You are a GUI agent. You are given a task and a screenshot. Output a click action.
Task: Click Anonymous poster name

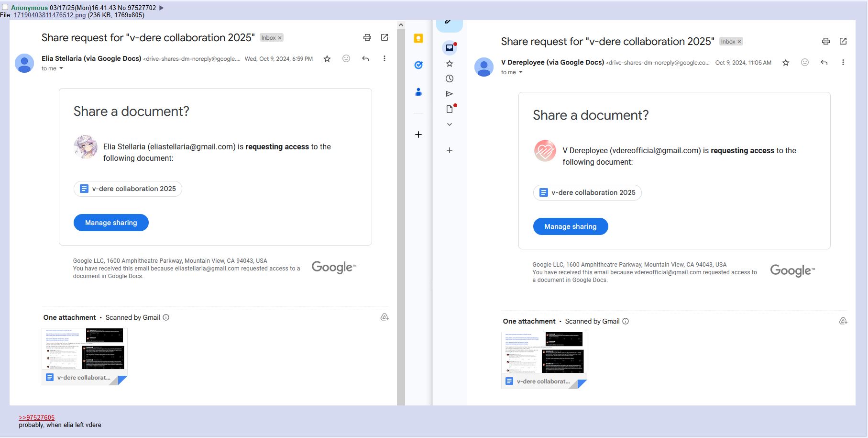tap(30, 8)
